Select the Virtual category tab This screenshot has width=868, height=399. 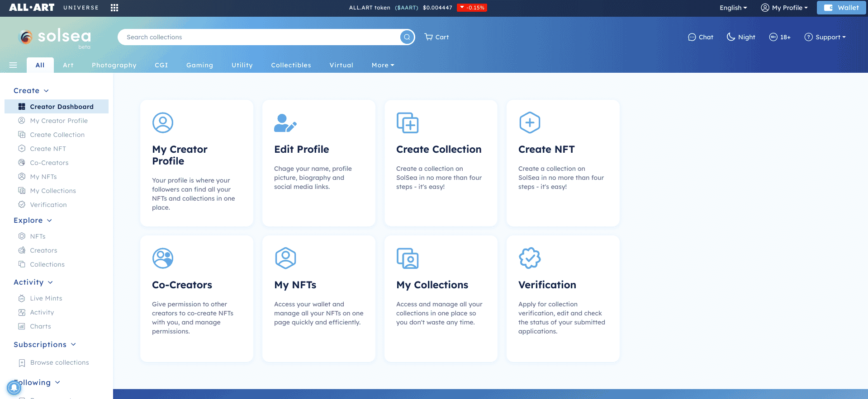342,65
